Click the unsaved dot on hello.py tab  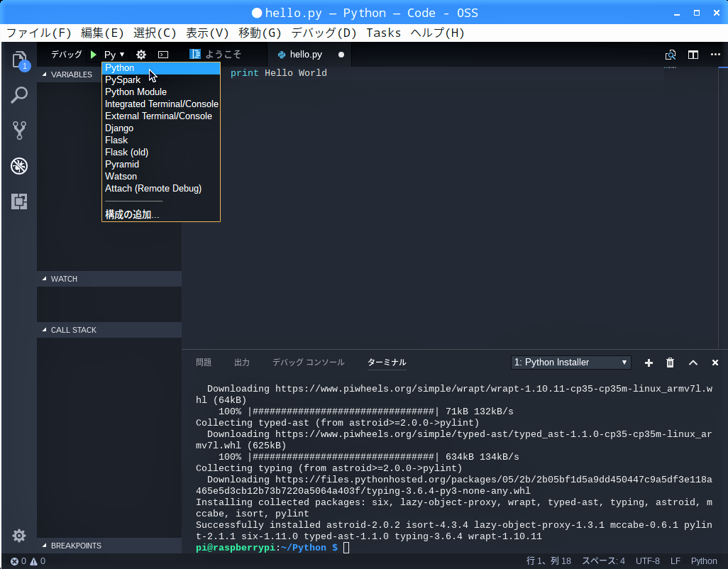pos(341,55)
